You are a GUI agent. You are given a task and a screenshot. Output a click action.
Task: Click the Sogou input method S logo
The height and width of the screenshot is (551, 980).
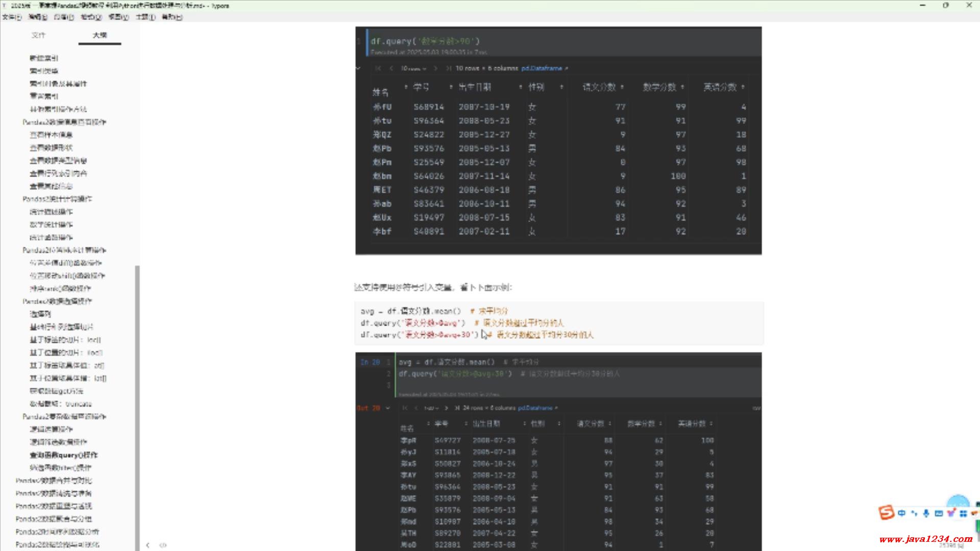point(886,512)
